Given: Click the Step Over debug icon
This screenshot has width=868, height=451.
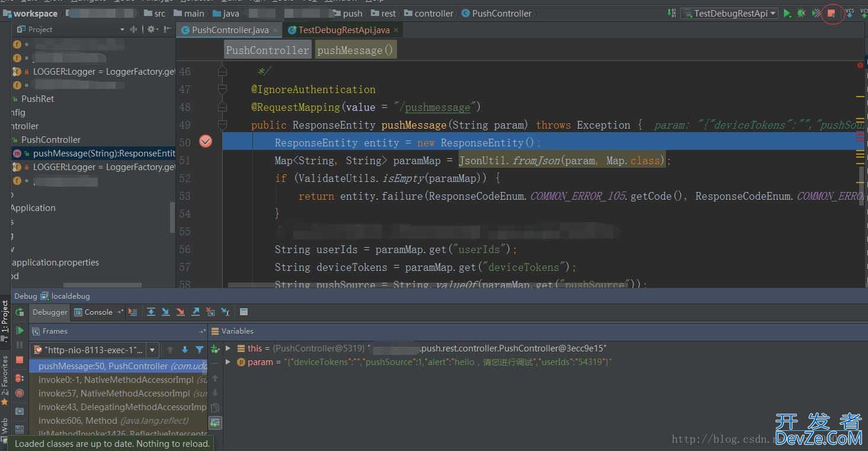Looking at the screenshot, I should click(151, 312).
